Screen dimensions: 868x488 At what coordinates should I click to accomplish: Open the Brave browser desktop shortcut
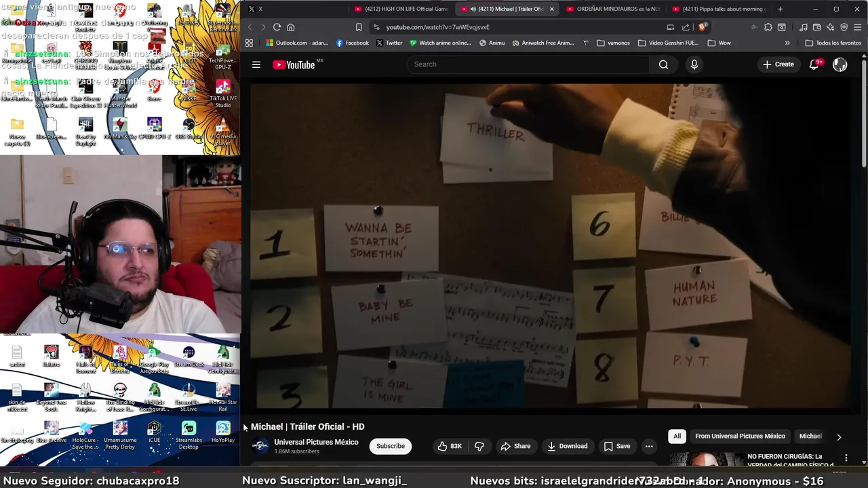[154, 91]
